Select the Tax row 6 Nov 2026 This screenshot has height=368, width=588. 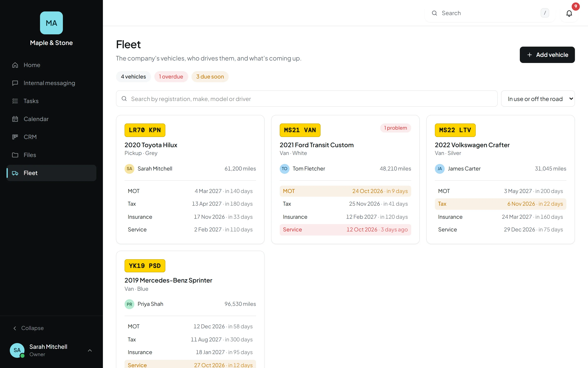pos(501,204)
